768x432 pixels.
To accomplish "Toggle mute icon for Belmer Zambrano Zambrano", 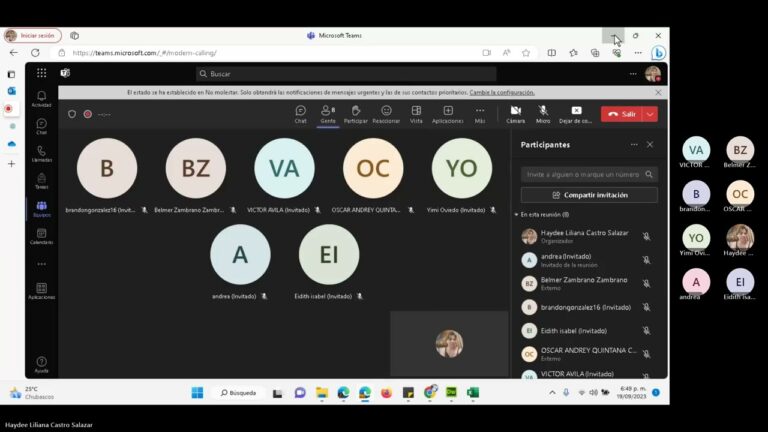I will pos(646,284).
